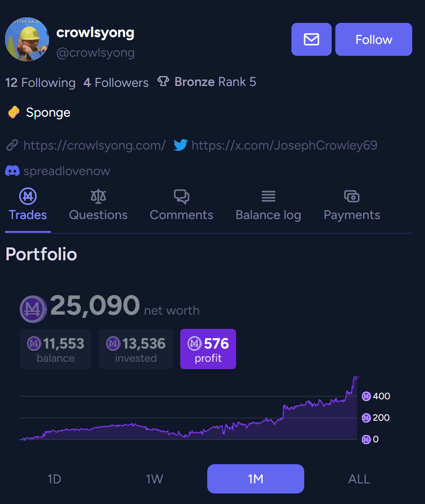Click the envelope message icon button
Image resolution: width=425 pixels, height=504 pixels.
coord(311,39)
